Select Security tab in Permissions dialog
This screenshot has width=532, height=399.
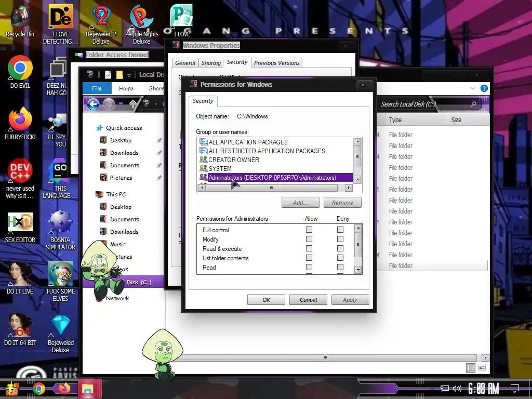203,101
